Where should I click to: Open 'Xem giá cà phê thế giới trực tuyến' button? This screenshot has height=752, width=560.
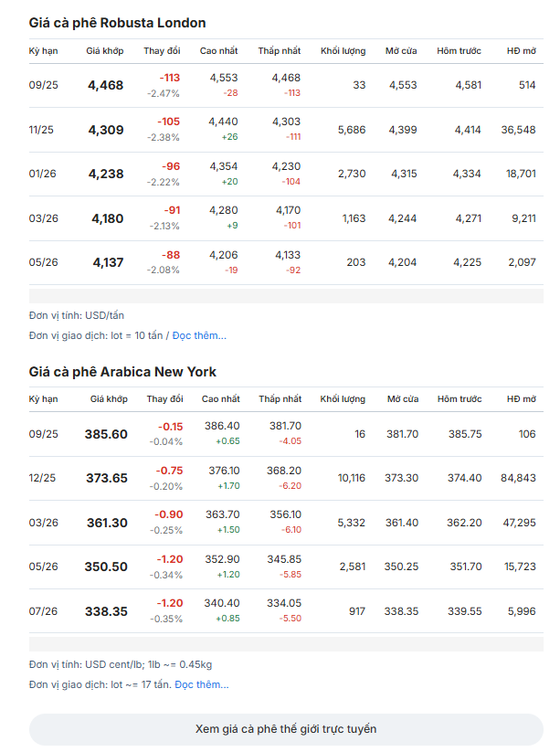[286, 729]
